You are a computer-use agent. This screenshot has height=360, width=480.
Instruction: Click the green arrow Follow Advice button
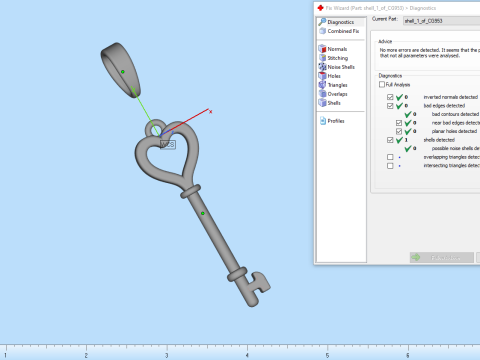tap(441, 258)
